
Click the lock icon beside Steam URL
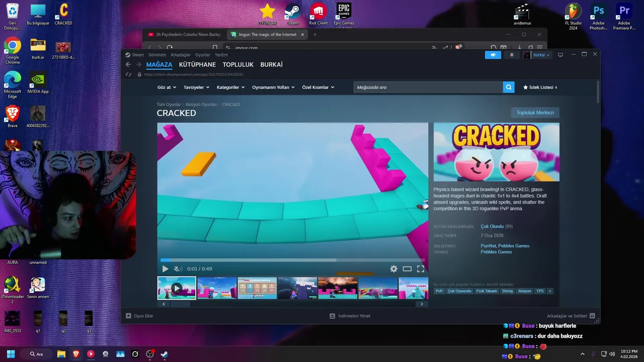[x=139, y=74]
